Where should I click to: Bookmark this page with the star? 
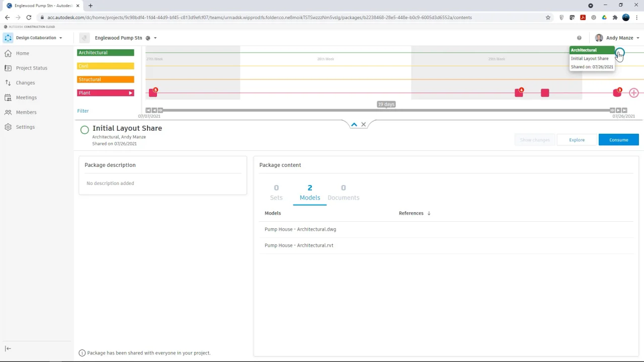coord(548,17)
